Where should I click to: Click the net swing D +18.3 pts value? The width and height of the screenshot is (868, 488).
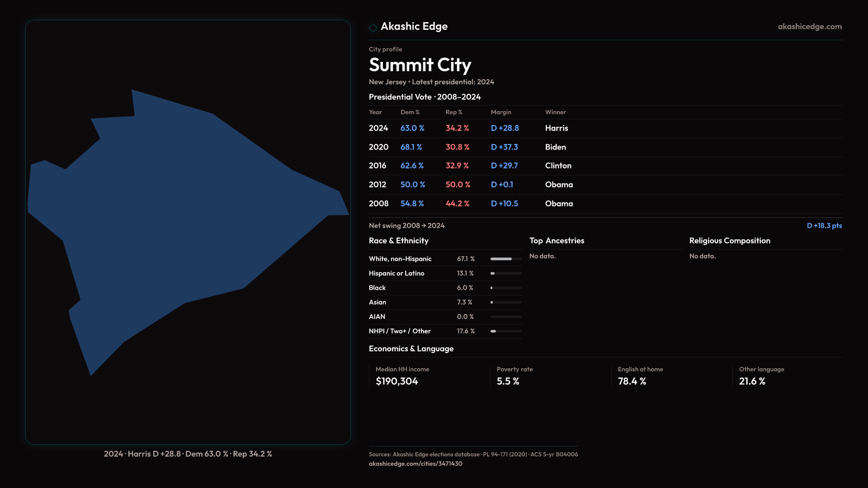pos(824,225)
